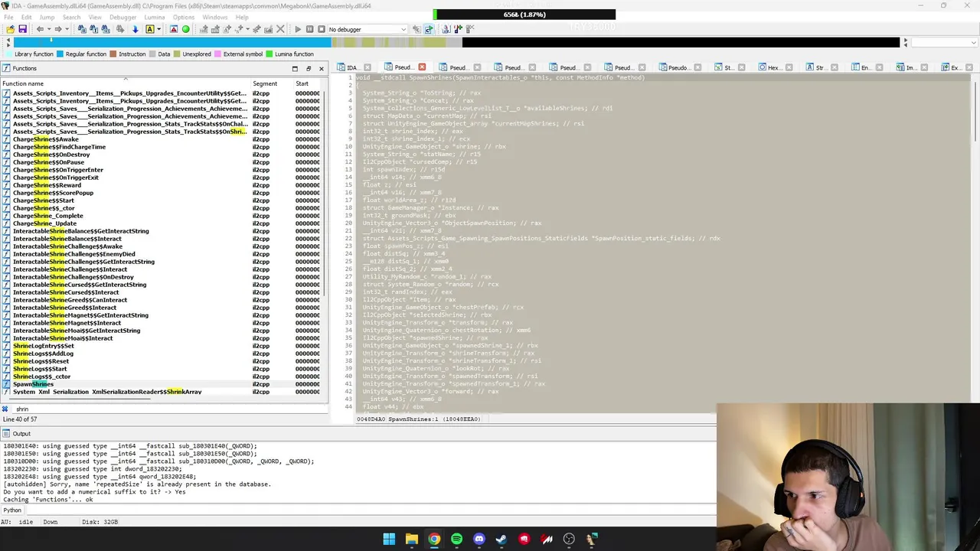Close the Functions panel
The image size is (980, 551).
pos(322,68)
